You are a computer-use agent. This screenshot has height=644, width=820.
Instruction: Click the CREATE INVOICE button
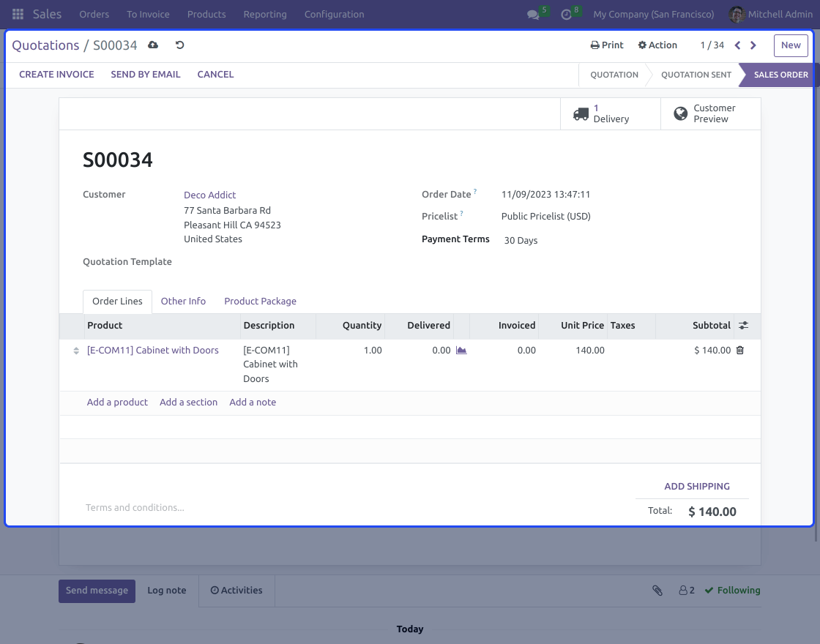(x=56, y=75)
